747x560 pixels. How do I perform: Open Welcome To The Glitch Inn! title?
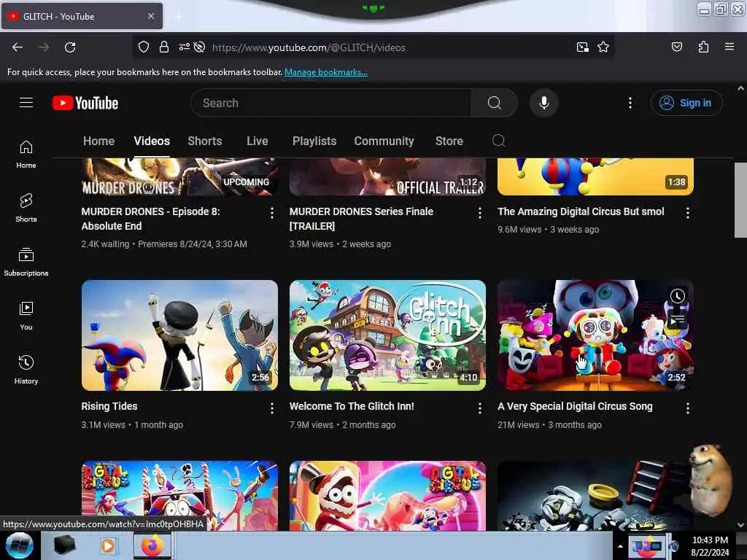[x=352, y=406]
